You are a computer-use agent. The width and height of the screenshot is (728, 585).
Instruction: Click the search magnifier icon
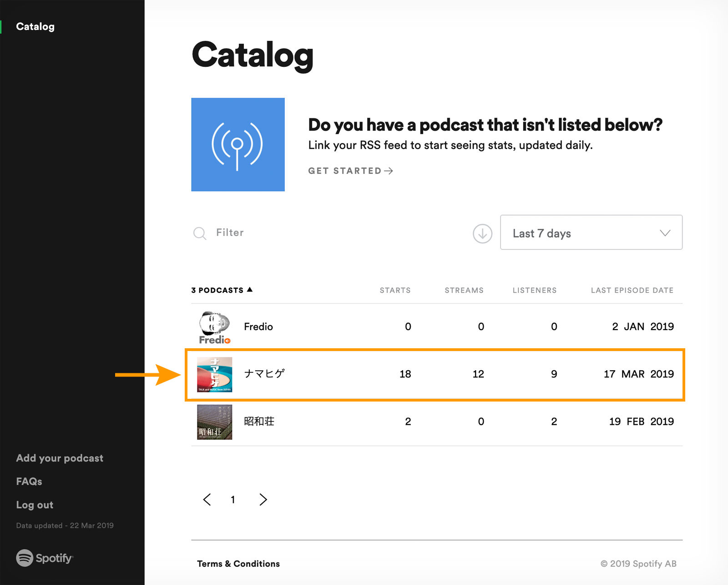click(200, 233)
